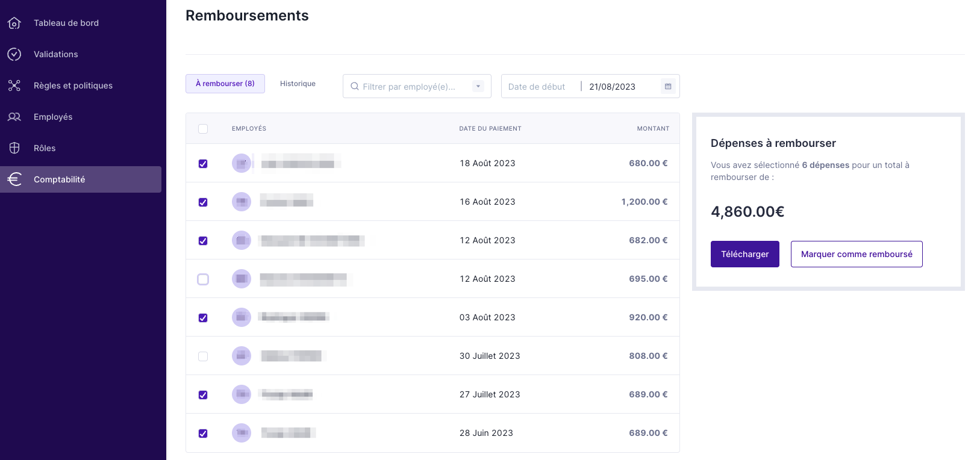Open the Date de début picker
980x460 pixels.
[x=537, y=87]
